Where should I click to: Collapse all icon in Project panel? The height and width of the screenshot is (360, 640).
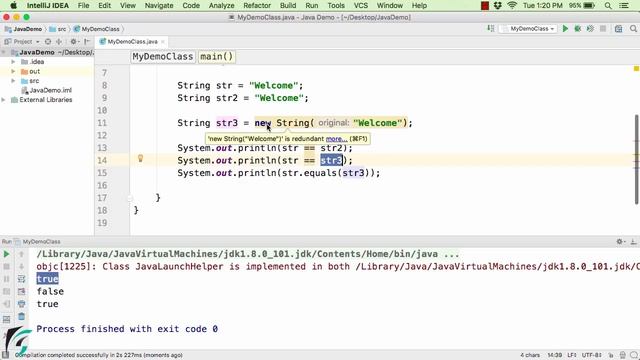pos(59,42)
